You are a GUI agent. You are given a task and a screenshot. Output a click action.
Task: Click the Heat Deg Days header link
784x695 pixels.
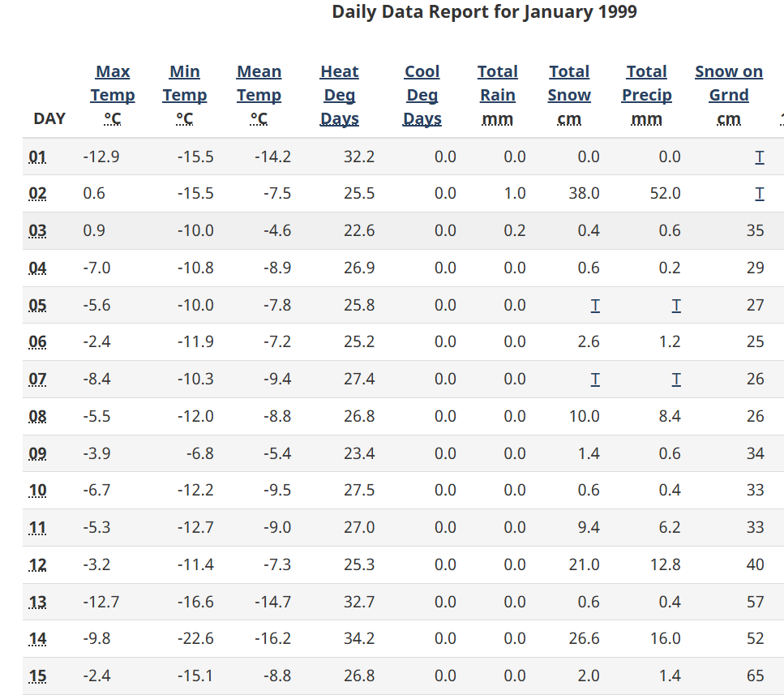(340, 95)
